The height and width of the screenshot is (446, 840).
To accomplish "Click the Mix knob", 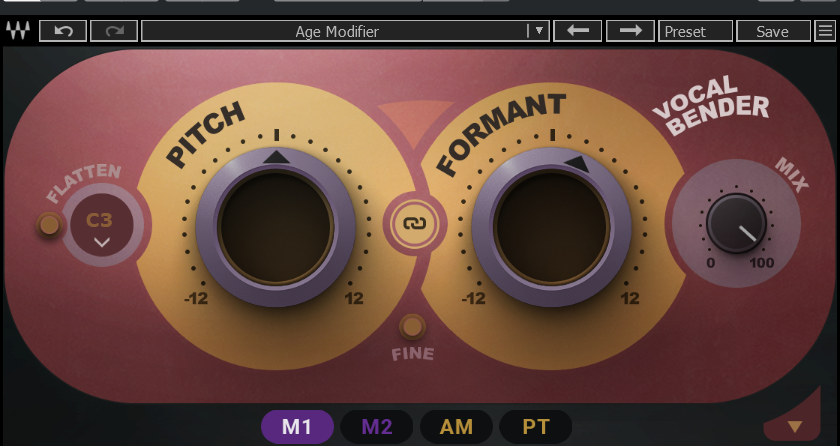I will coord(736,223).
